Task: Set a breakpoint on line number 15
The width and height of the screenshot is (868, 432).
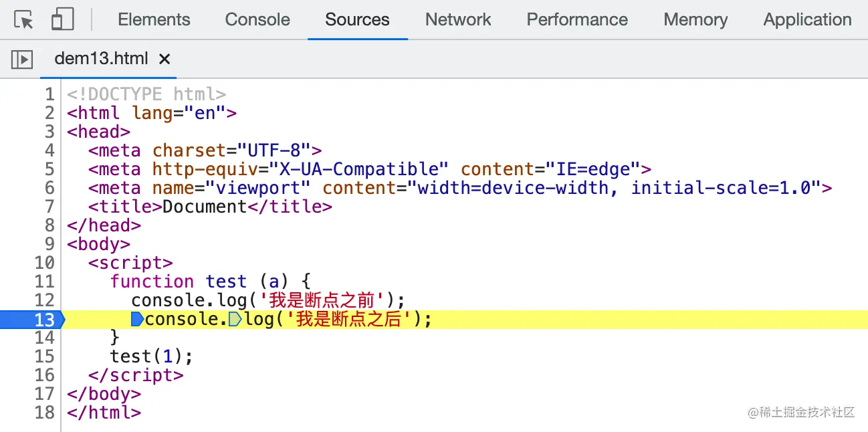Action: coord(44,356)
